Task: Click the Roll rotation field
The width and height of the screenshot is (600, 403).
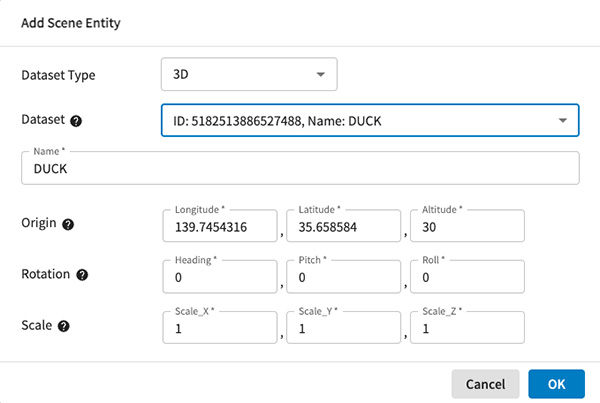Action: click(467, 278)
